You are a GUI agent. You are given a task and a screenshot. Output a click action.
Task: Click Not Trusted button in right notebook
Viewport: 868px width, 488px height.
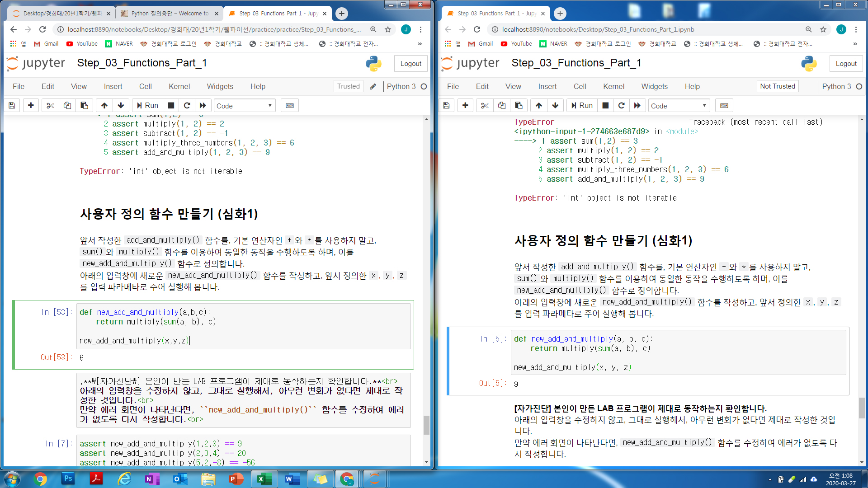pyautogui.click(x=778, y=86)
